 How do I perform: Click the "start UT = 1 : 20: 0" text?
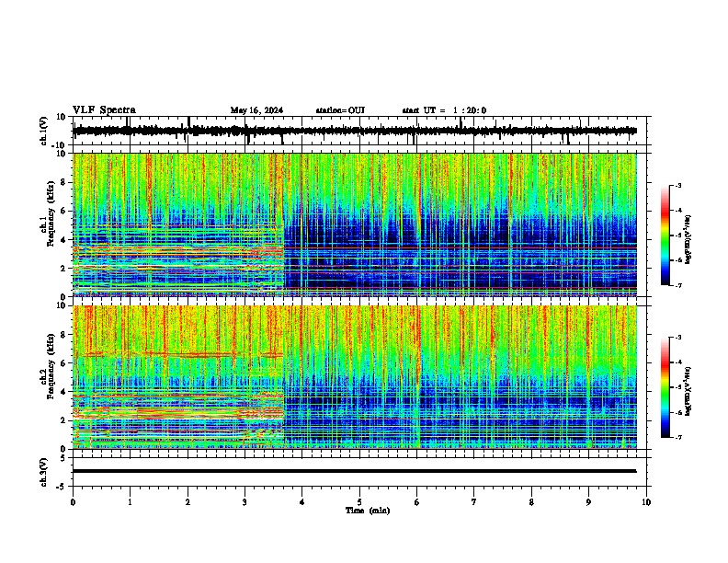pyautogui.click(x=444, y=110)
